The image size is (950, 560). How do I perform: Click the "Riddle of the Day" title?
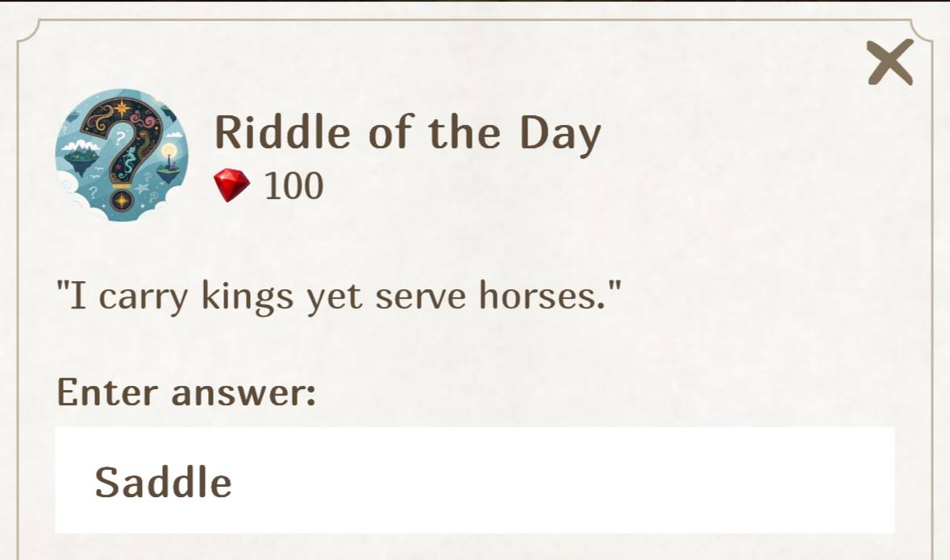click(407, 131)
